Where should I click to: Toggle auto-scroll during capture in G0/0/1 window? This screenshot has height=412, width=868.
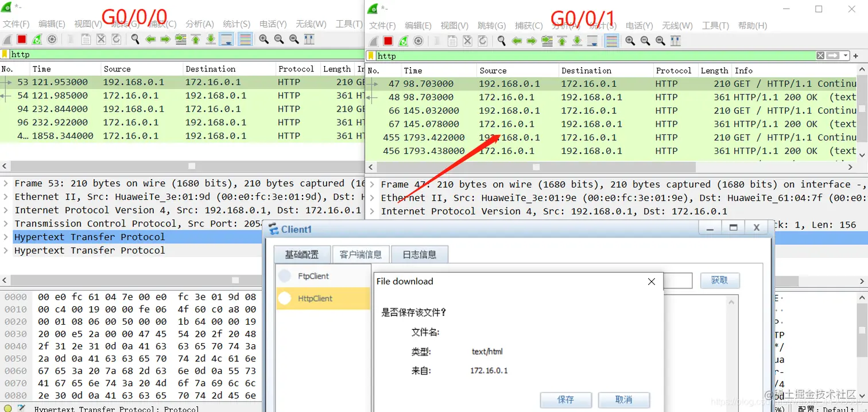pyautogui.click(x=592, y=41)
